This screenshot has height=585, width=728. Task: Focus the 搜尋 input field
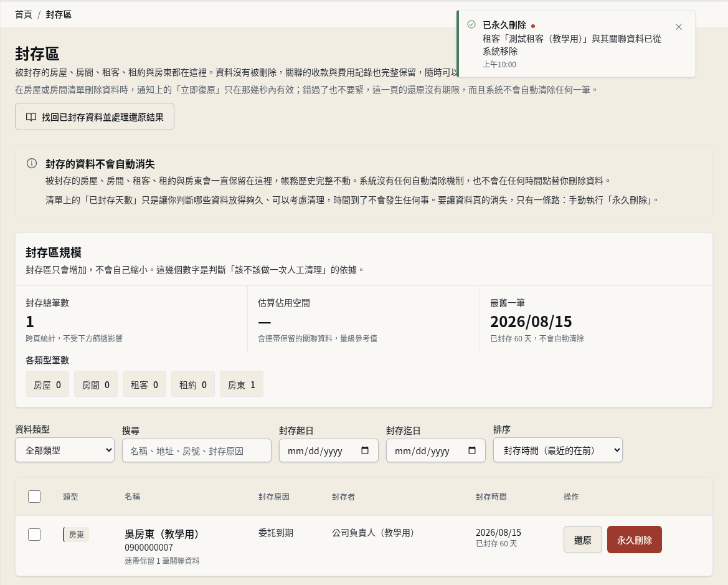(x=196, y=450)
